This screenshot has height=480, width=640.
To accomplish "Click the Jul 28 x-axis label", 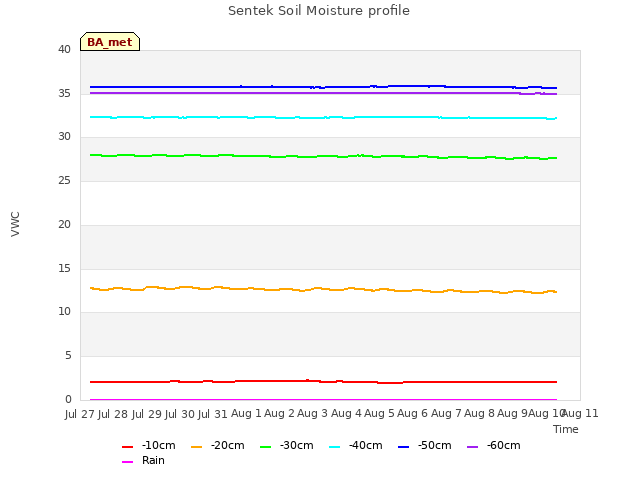I will (x=114, y=414).
